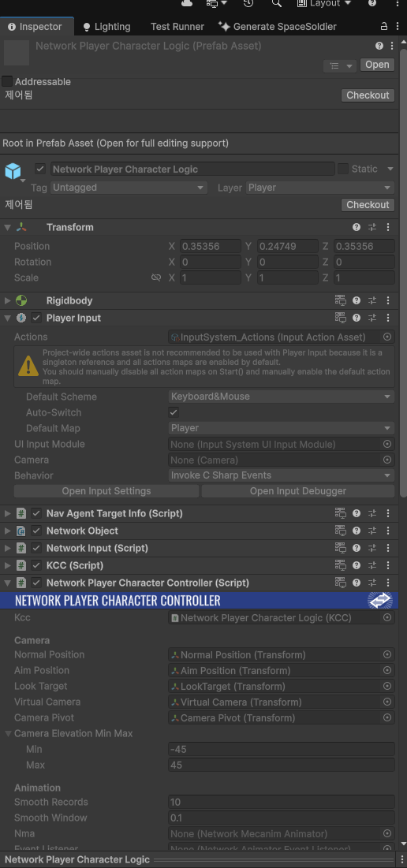Open Player Input help icon
This screenshot has height=868, width=407.
[357, 319]
